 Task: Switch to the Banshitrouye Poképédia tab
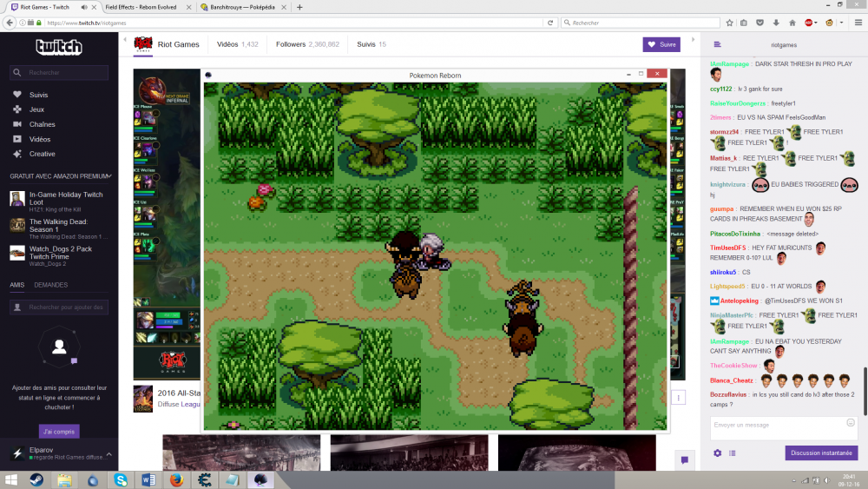coord(233,7)
